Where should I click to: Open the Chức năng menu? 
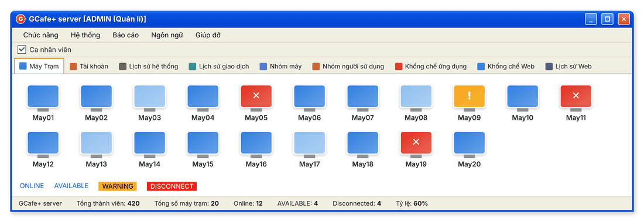tap(40, 35)
